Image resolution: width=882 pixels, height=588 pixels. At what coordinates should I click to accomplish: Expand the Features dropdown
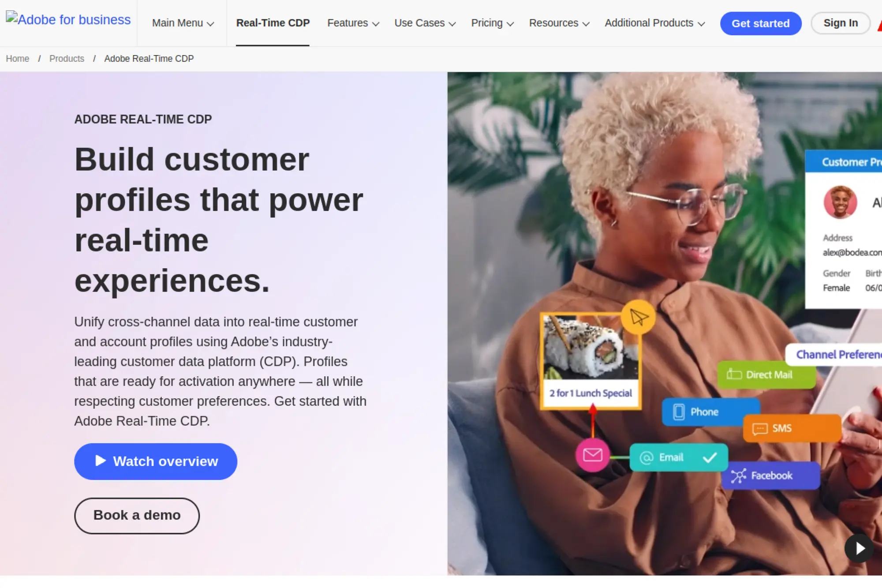click(353, 23)
